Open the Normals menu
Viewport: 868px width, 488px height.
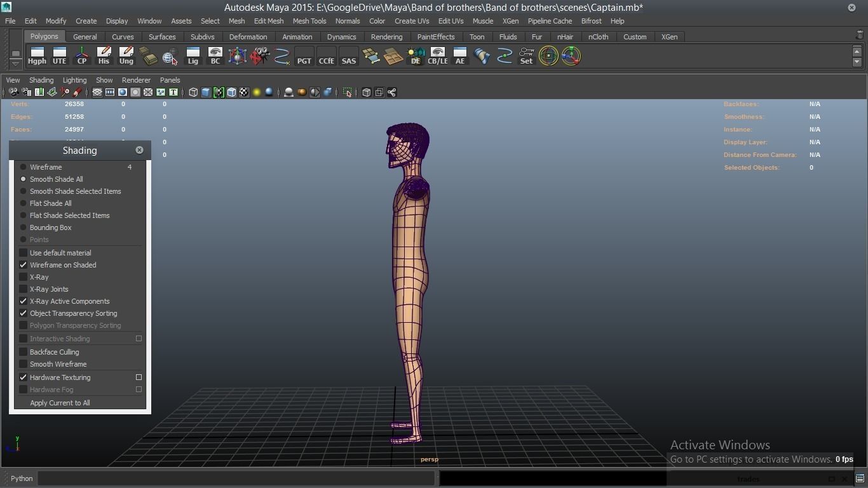coord(348,21)
